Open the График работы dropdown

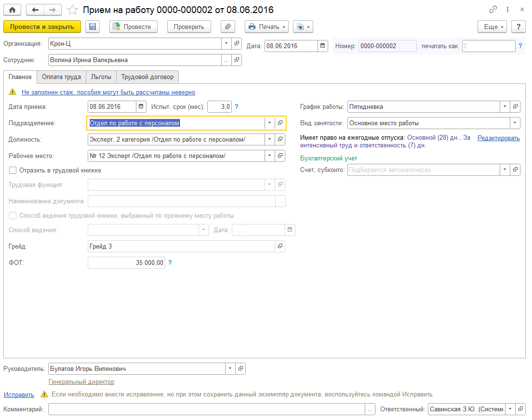[504, 106]
